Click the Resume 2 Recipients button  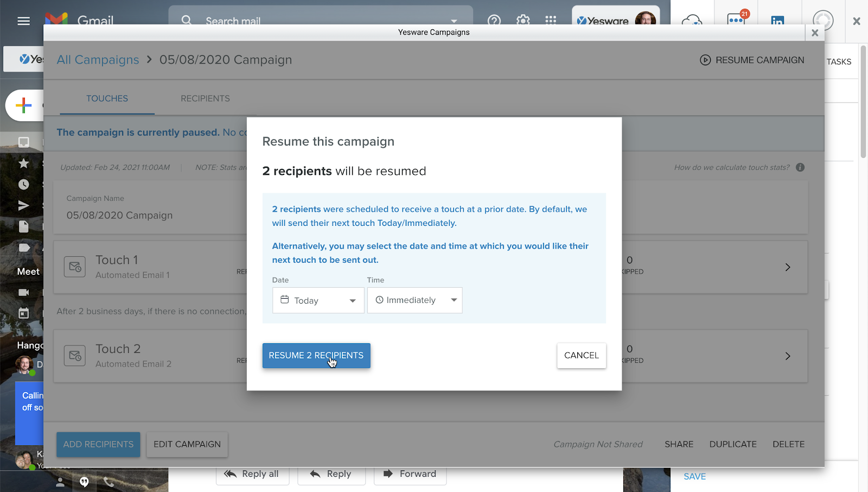point(316,356)
